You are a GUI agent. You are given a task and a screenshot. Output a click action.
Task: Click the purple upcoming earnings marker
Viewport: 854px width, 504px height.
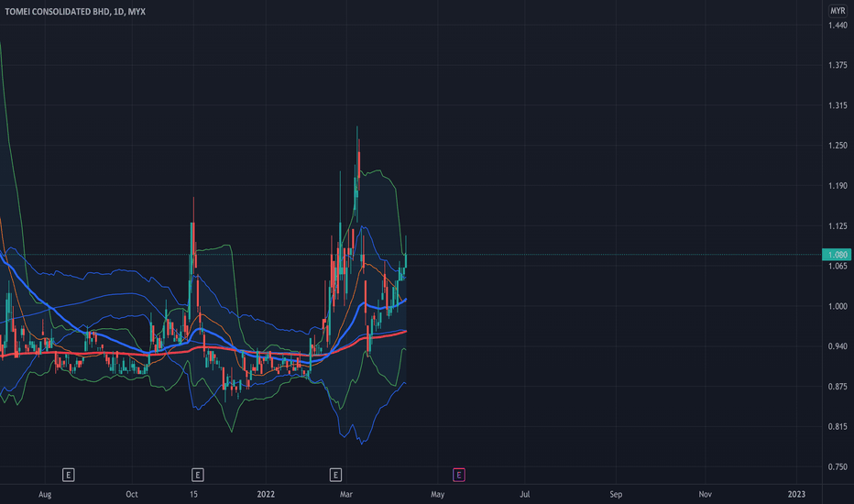[458, 475]
